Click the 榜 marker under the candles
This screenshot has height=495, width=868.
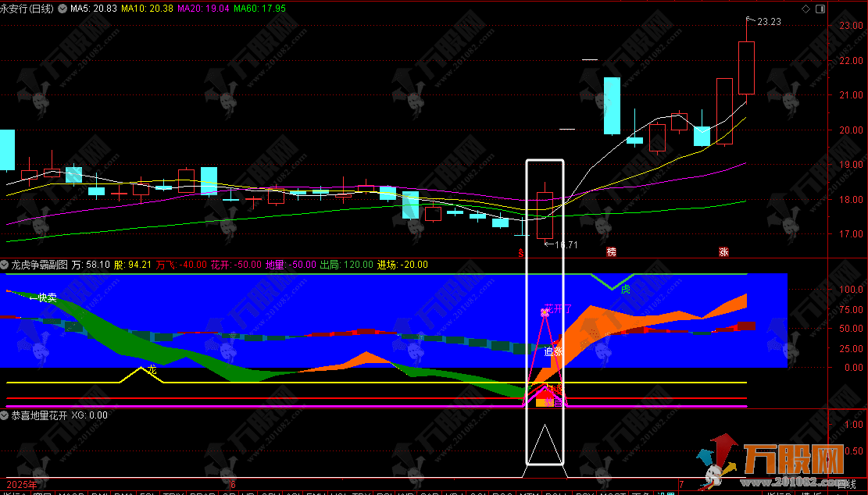[x=612, y=251]
